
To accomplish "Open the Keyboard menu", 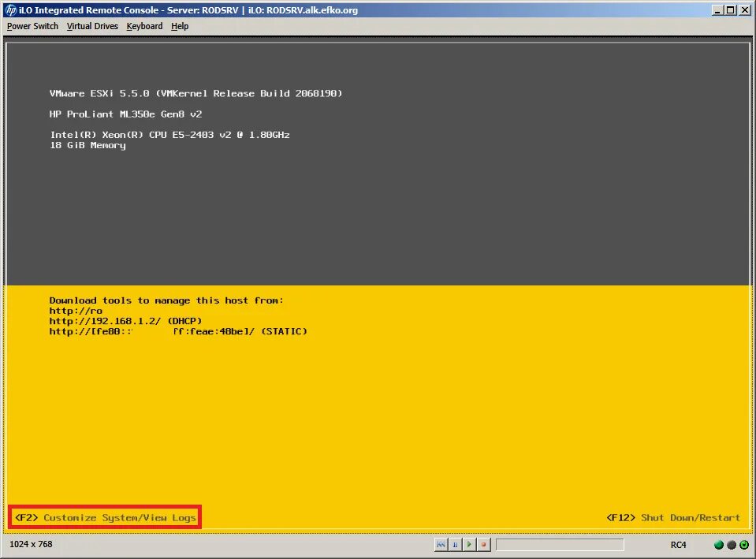I will click(144, 26).
